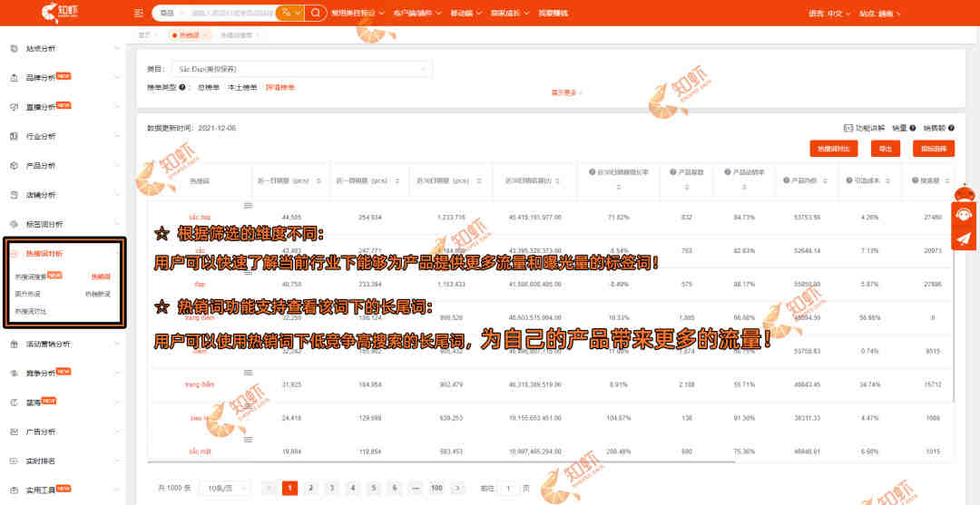Click the paper plane feedback icon
The width and height of the screenshot is (980, 505).
(x=964, y=238)
